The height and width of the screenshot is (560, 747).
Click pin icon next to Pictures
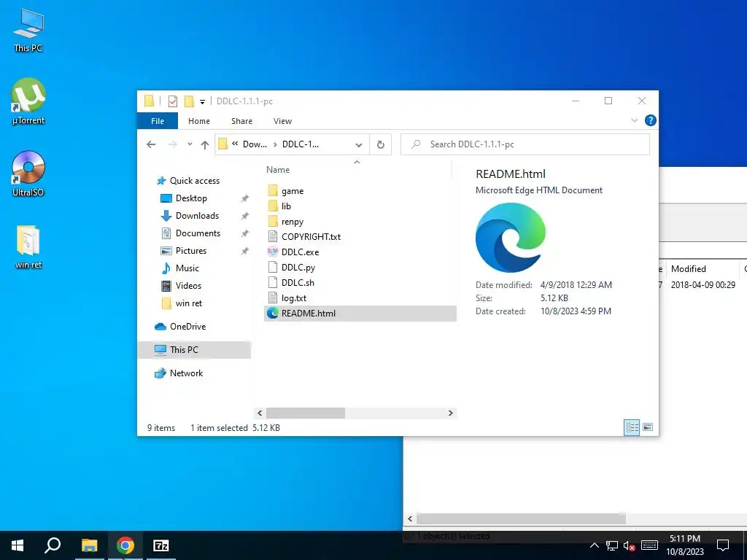(244, 251)
